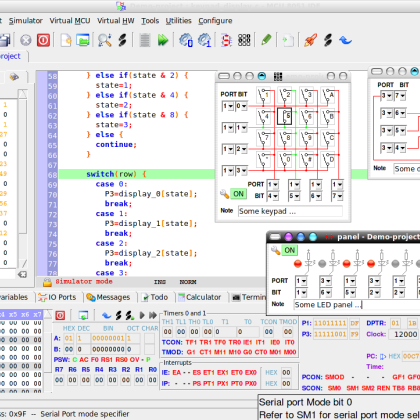This screenshot has height=420, width=420.
Task: Click the Clock value field showing 12000
Action: pyautogui.click(x=404, y=334)
